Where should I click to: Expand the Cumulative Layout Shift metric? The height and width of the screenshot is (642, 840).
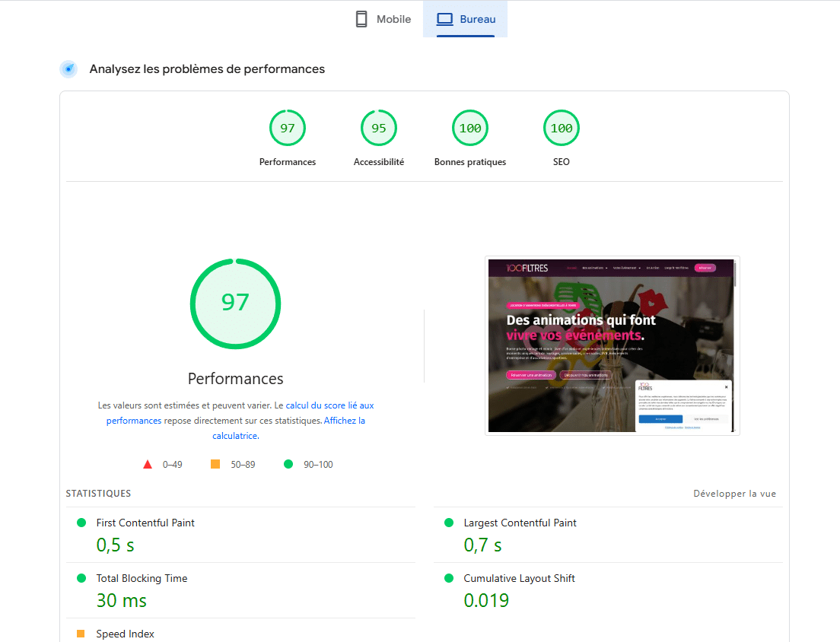click(519, 578)
